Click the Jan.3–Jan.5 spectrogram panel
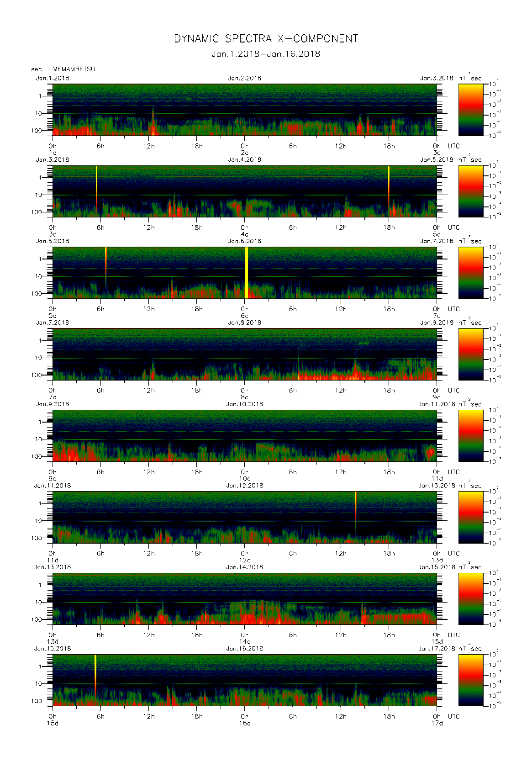 tap(245, 191)
